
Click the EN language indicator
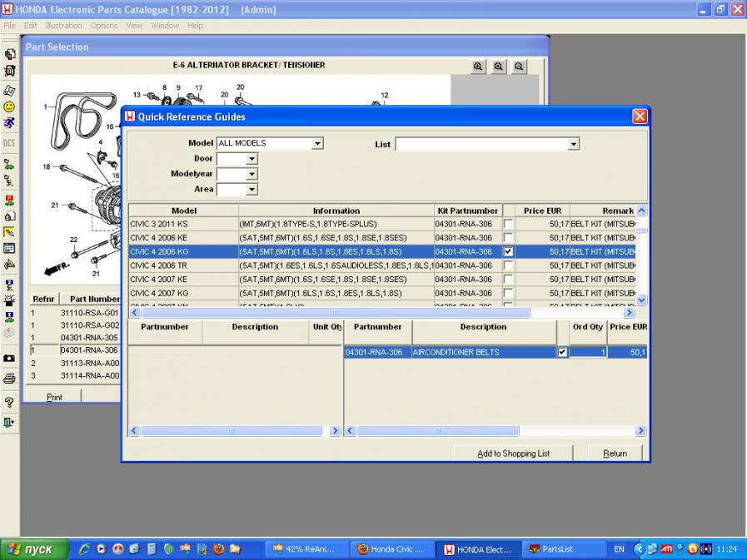tap(619, 549)
